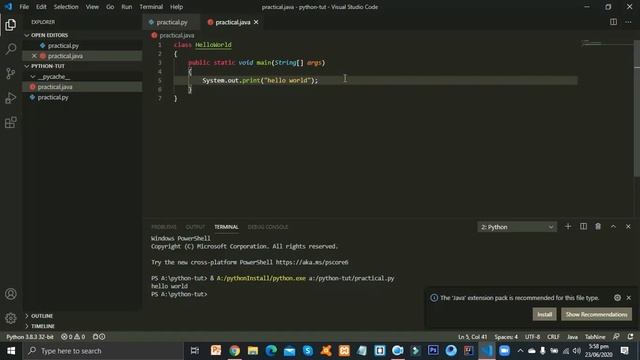Open the Help menu
The image size is (640, 360).
[176, 7]
